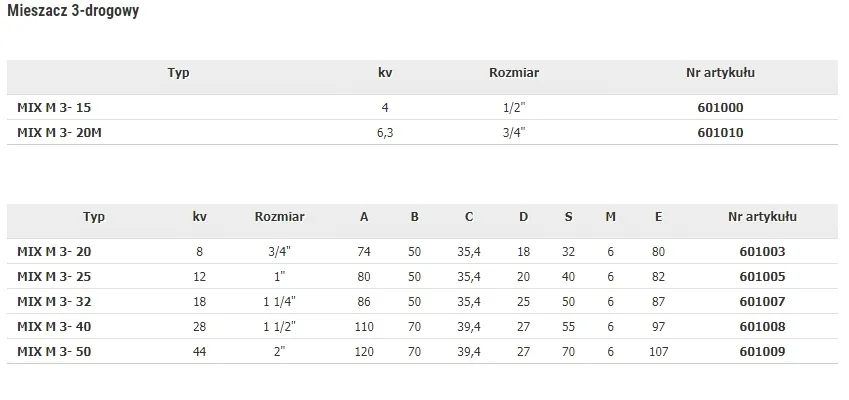Click article number 601009

(762, 351)
